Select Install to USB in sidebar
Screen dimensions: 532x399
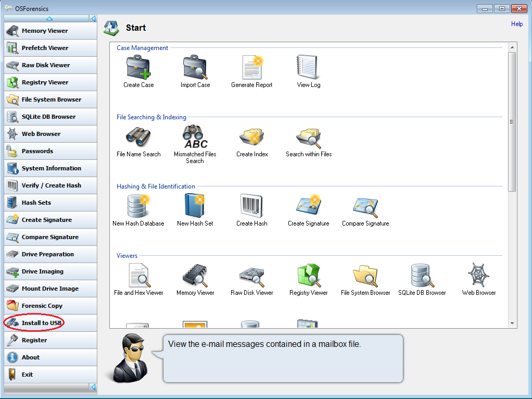tap(42, 323)
